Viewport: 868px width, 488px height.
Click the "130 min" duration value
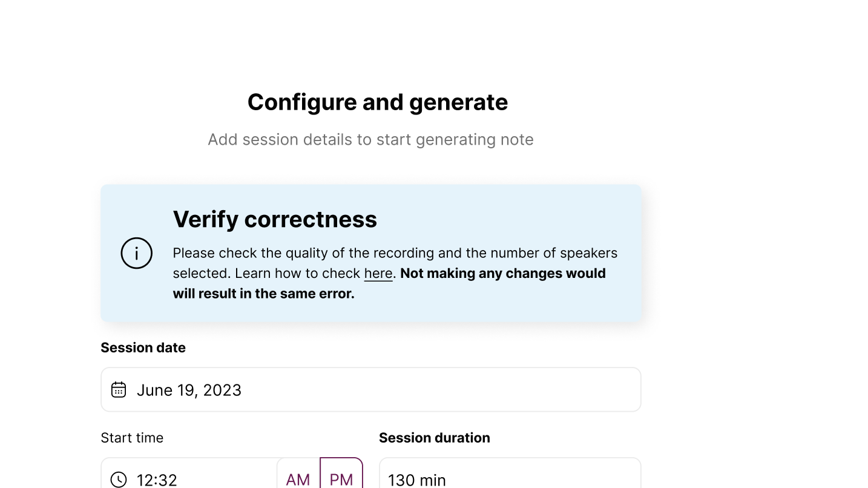(417, 480)
